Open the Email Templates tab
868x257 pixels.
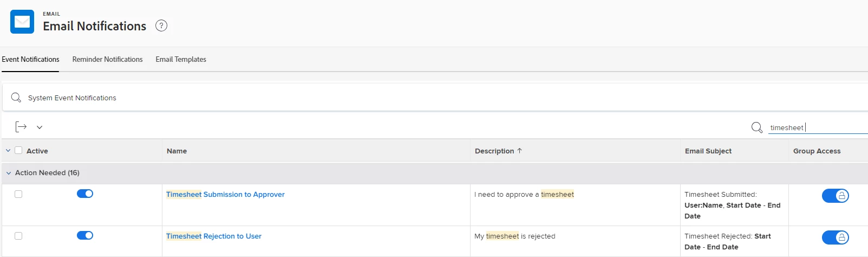(181, 59)
